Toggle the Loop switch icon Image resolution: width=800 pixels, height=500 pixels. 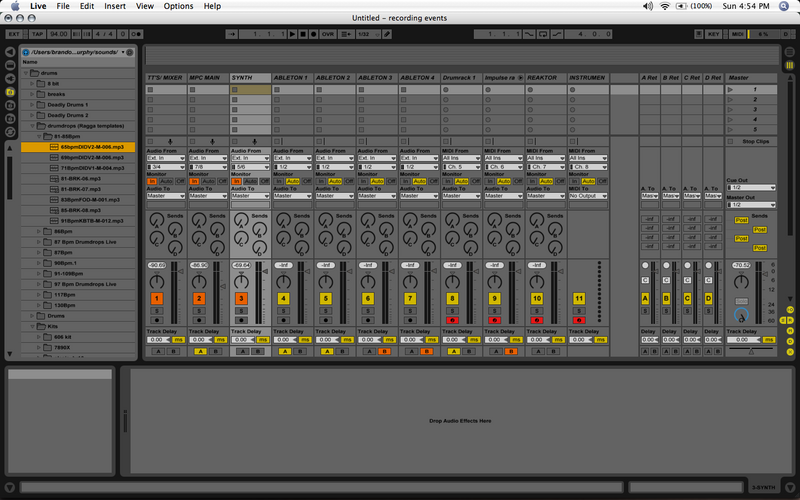(x=543, y=34)
